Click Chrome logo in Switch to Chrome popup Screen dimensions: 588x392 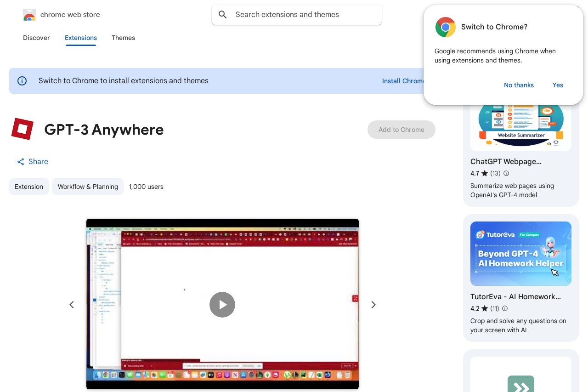coord(446,27)
